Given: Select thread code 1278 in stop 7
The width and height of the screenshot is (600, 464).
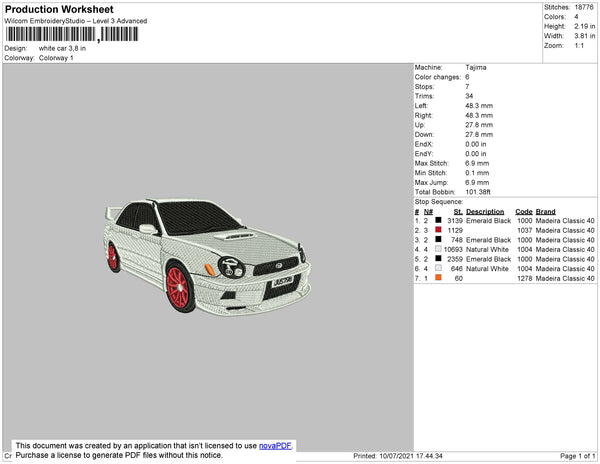Looking at the screenshot, I should click(524, 279).
